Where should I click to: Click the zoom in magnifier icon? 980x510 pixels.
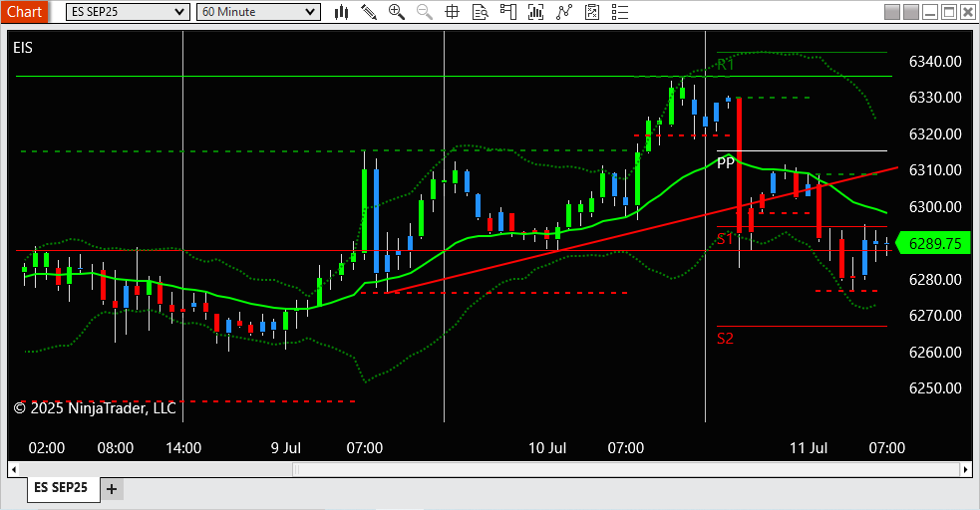click(396, 12)
